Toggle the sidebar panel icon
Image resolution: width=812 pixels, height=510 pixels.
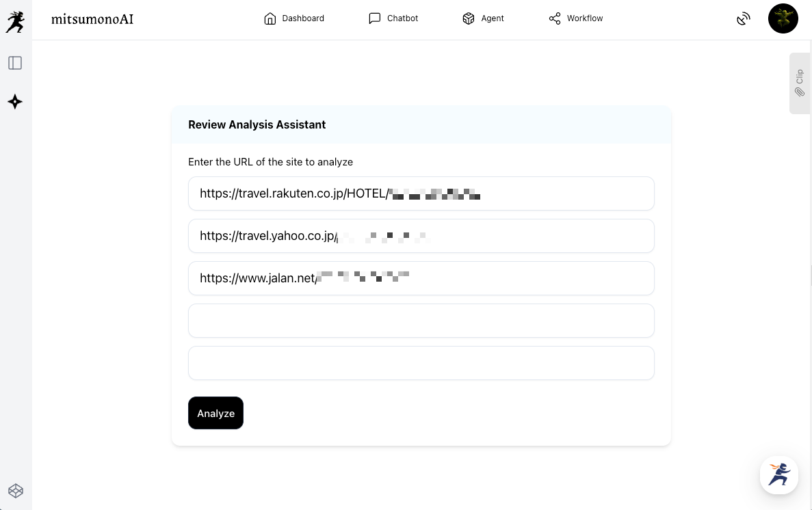pyautogui.click(x=15, y=63)
